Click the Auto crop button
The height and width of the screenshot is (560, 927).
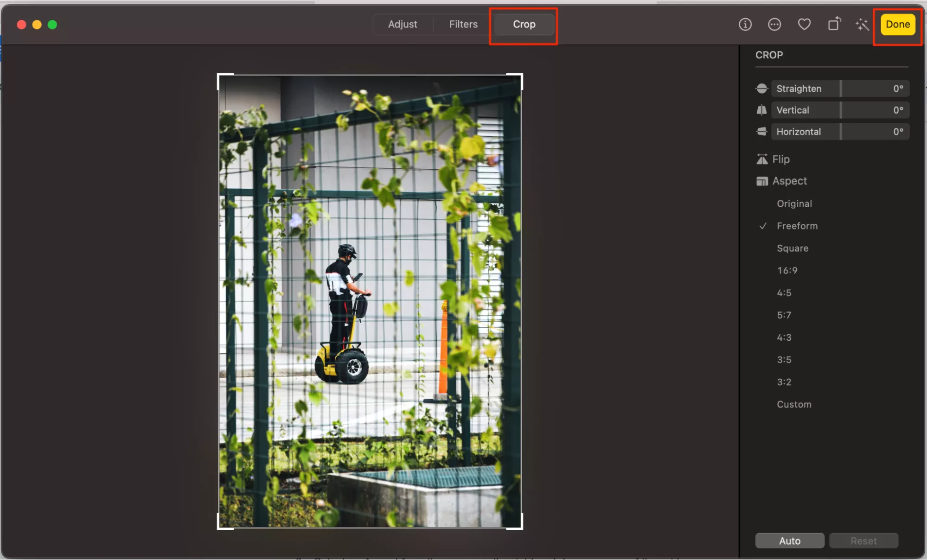click(789, 541)
